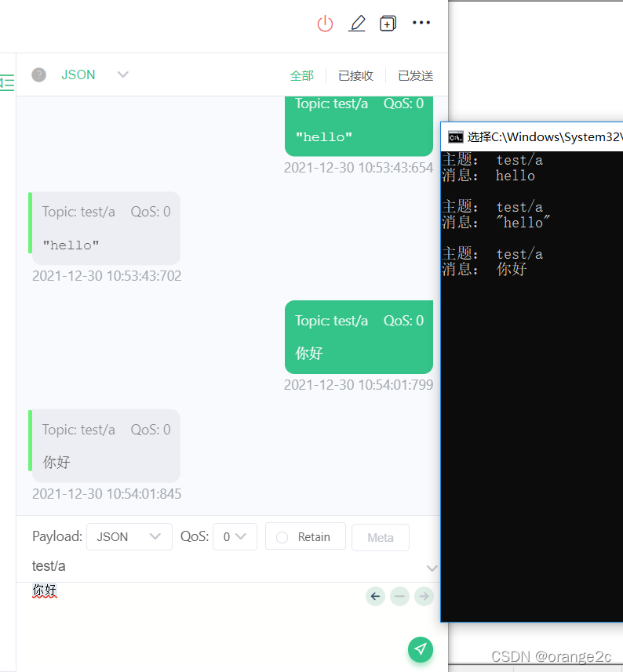Click timestamp 2021-12-30 10:53:43:702

coord(107,275)
